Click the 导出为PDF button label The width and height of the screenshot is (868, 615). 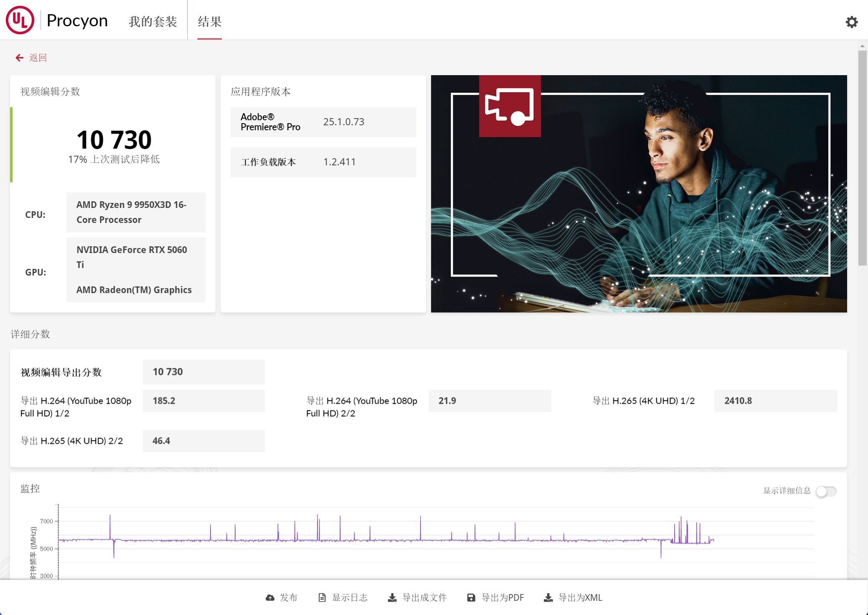click(x=503, y=597)
